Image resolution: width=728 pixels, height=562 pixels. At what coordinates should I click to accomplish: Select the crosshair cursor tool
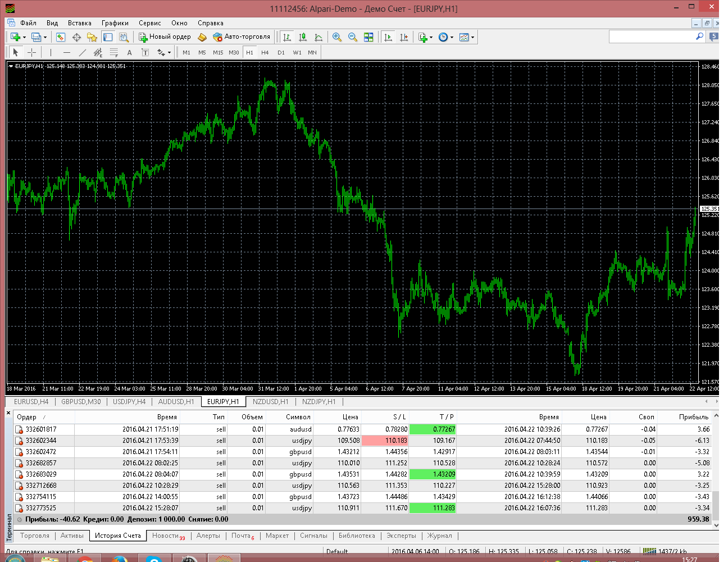[x=32, y=52]
